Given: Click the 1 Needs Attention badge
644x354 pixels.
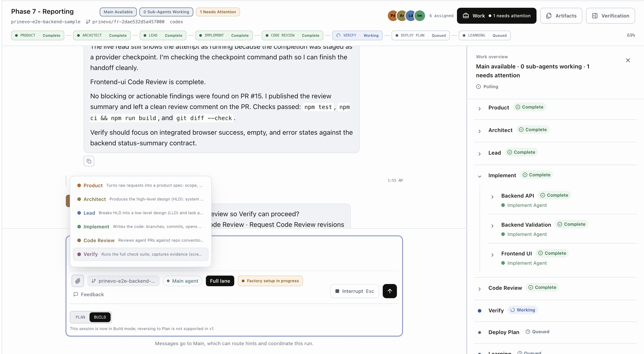Looking at the screenshot, I should click(x=218, y=12).
